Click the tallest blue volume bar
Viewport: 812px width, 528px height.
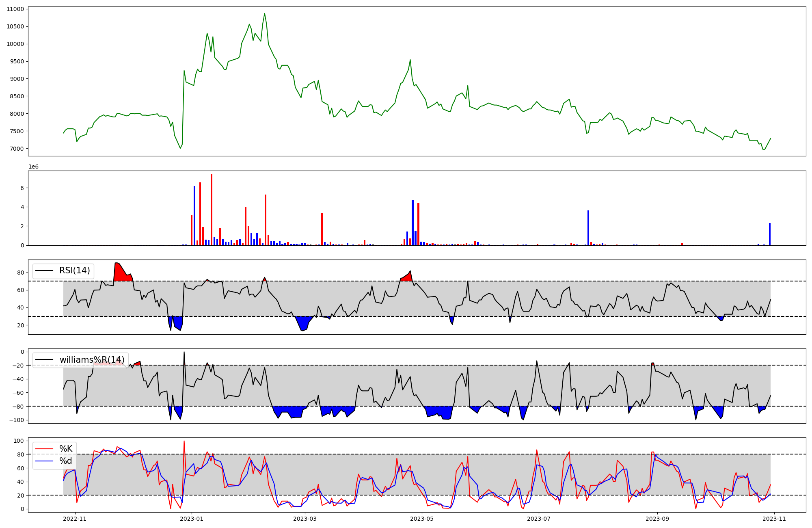click(194, 215)
